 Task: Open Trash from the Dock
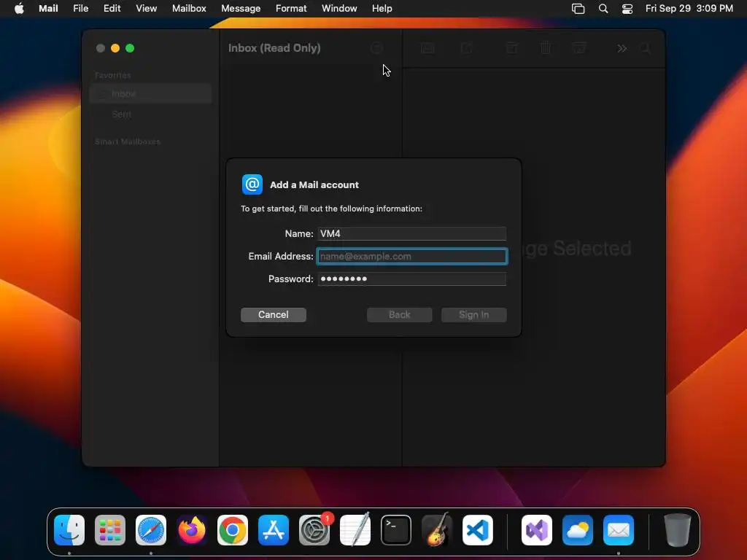click(x=678, y=530)
